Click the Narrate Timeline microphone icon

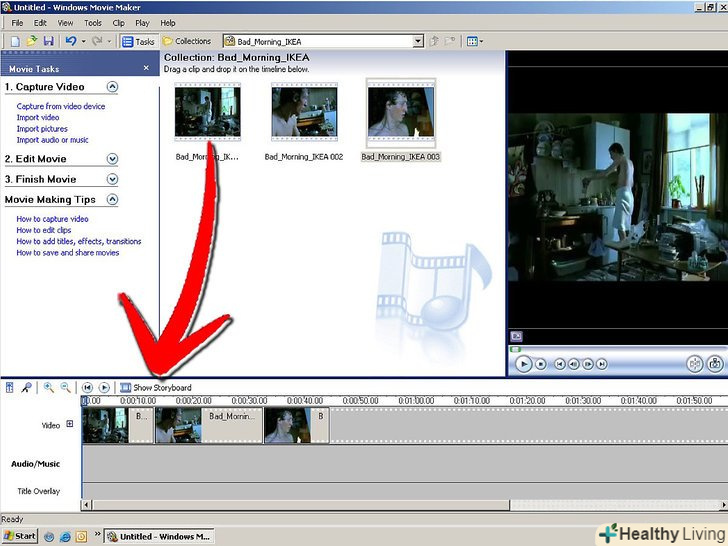click(26, 387)
